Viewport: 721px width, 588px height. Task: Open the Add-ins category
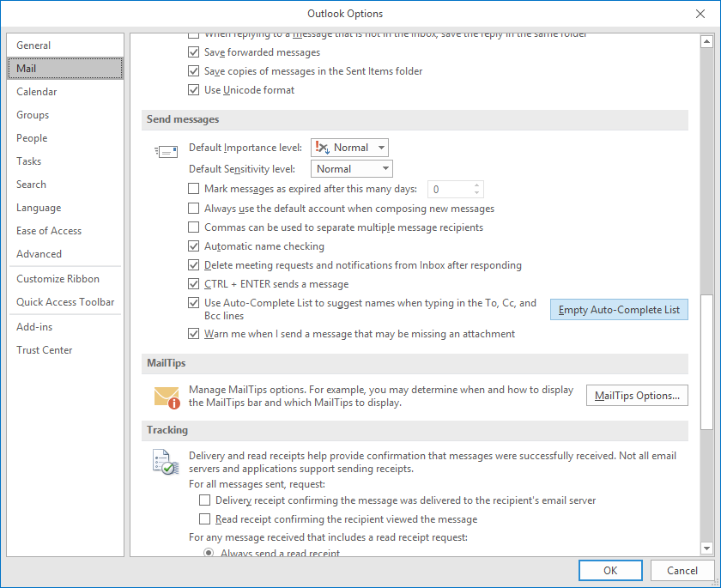click(65, 327)
